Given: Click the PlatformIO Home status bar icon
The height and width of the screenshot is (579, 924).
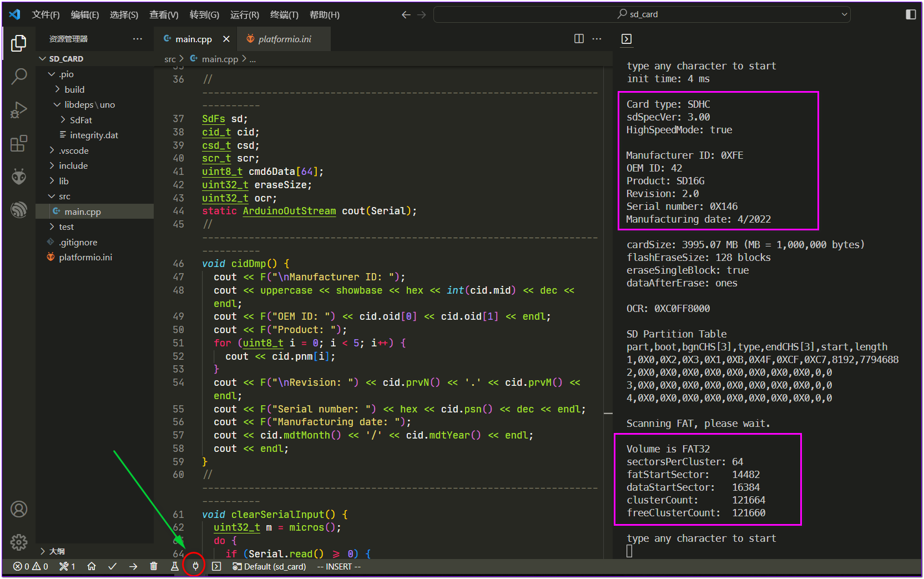Looking at the screenshot, I should [x=92, y=567].
